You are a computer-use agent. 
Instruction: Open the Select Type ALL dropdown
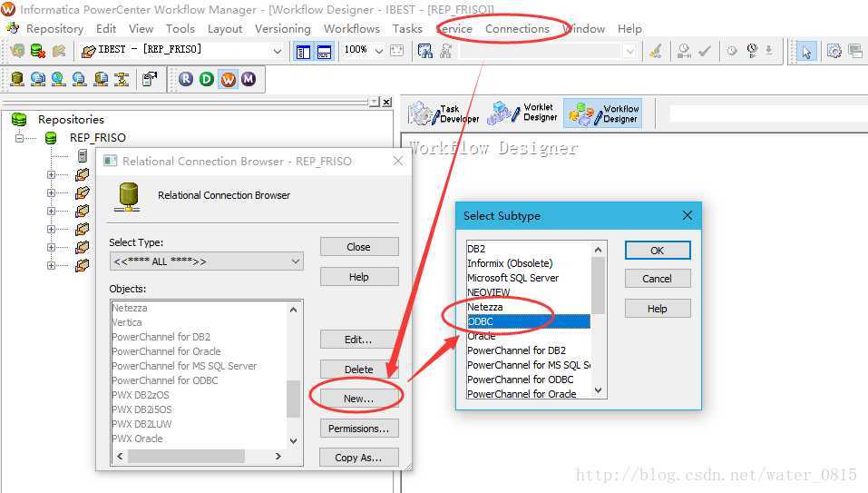coord(297,261)
